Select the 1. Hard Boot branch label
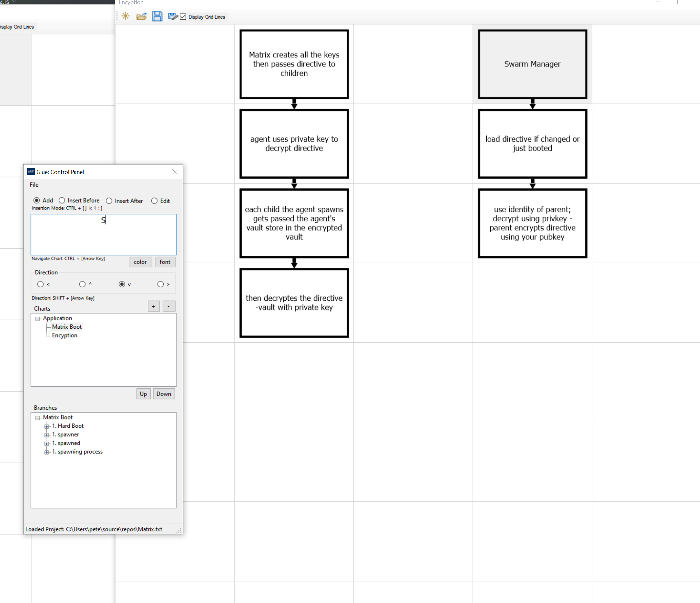 (68, 426)
